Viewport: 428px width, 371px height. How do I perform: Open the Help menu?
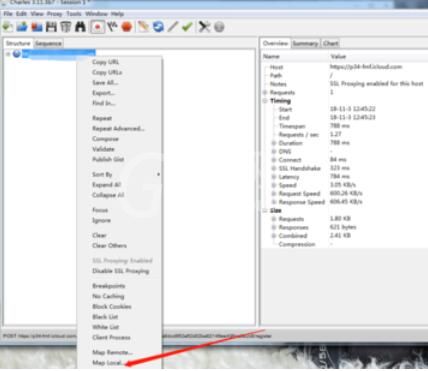[117, 14]
